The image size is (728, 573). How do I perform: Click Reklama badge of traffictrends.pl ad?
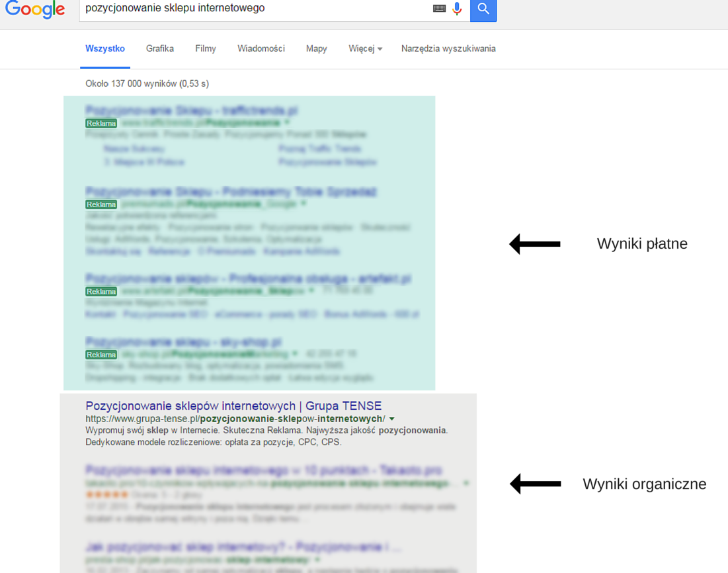(101, 123)
